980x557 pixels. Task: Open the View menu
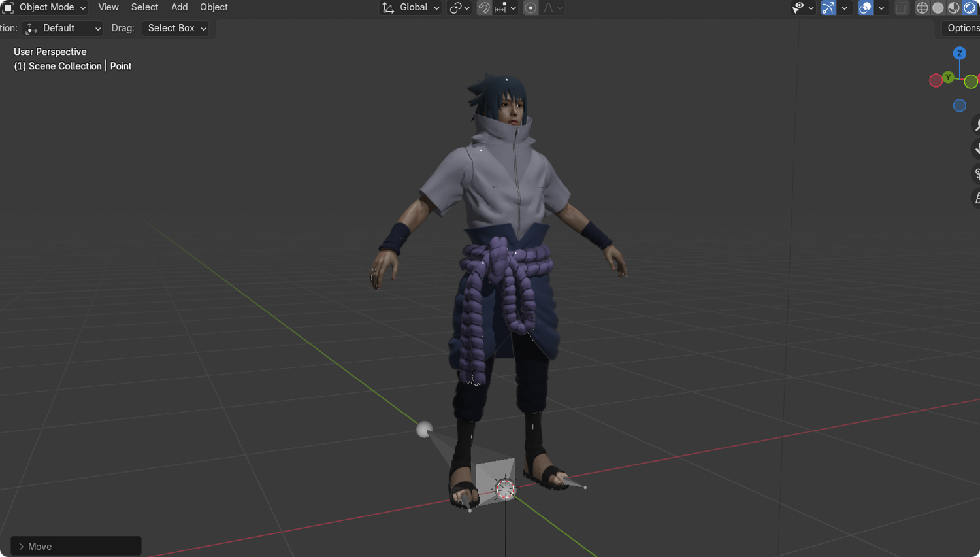click(x=108, y=7)
